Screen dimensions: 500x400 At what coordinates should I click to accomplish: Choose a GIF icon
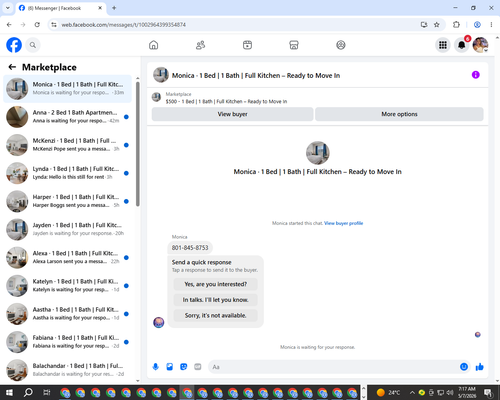(x=198, y=367)
